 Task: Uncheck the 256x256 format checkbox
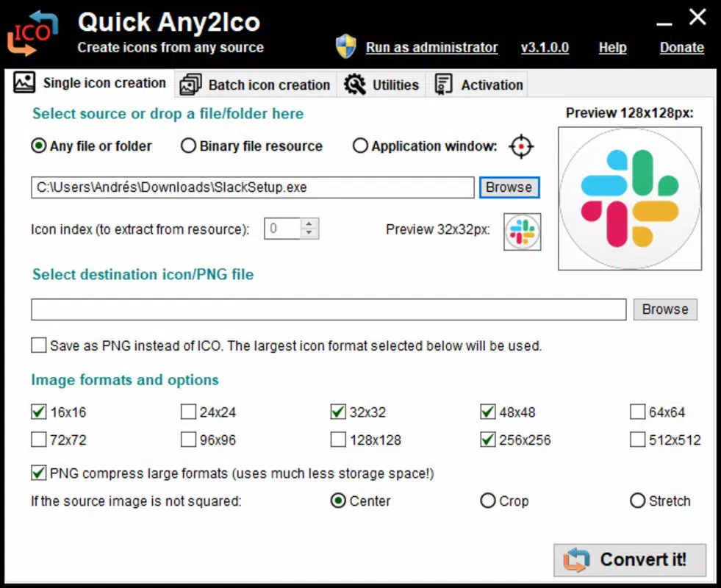tap(488, 440)
